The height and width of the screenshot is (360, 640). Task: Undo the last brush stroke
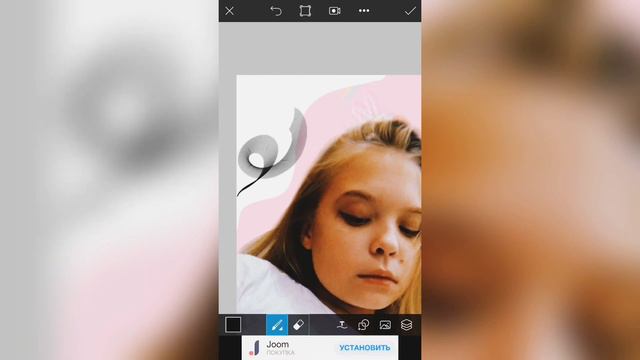276,11
